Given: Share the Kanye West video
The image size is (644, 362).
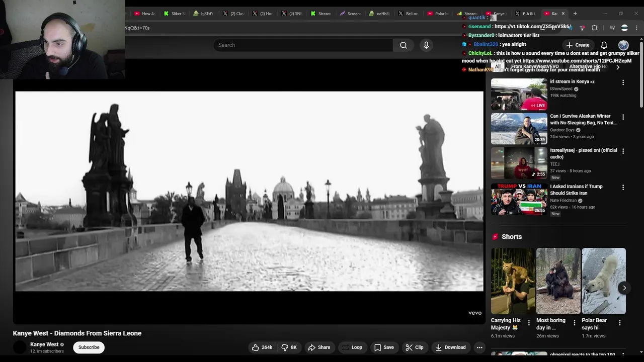Looking at the screenshot, I should tap(319, 347).
